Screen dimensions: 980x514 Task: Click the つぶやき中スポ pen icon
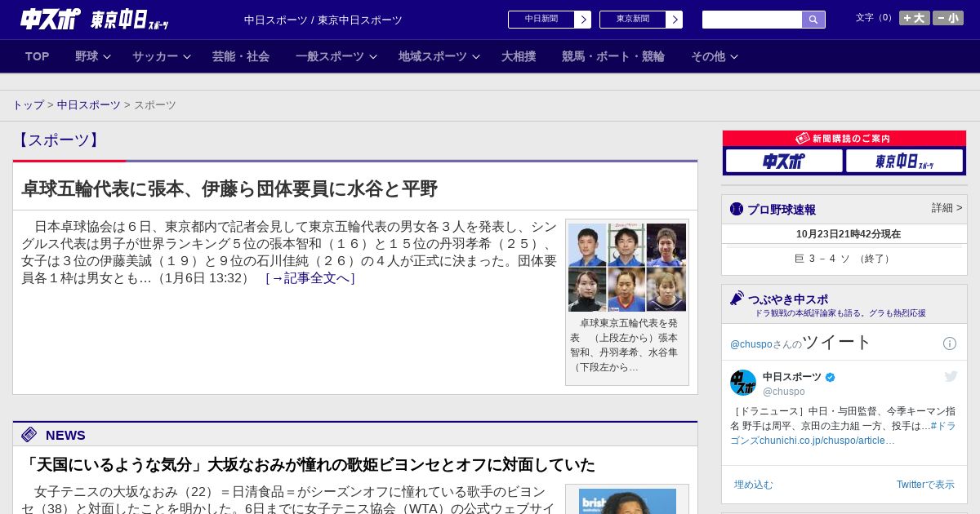pyautogui.click(x=737, y=299)
